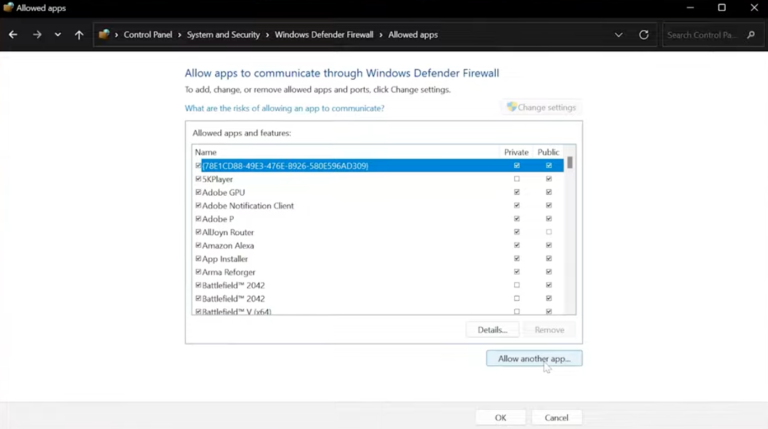The width and height of the screenshot is (768, 429).
Task: Open the recent locations dropdown arrow
Action: (58, 35)
